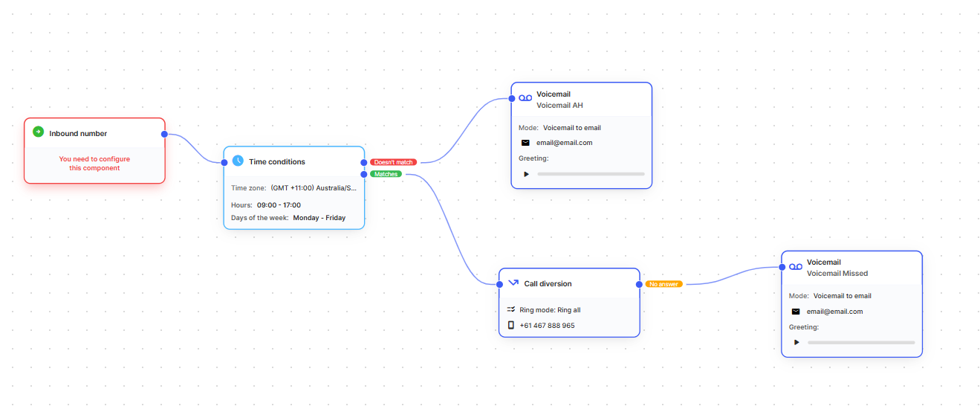Click the Call diversion input connector dot
The height and width of the screenshot is (409, 980).
(x=499, y=284)
